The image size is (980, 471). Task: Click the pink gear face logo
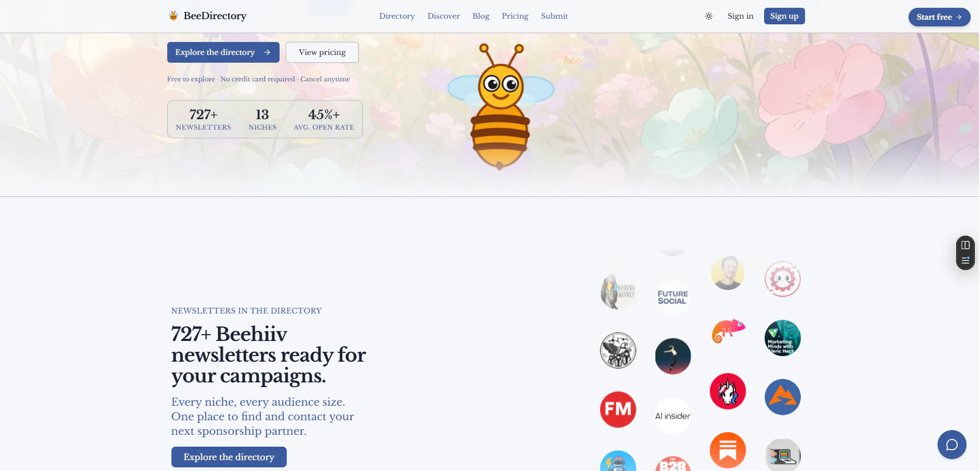[783, 279]
